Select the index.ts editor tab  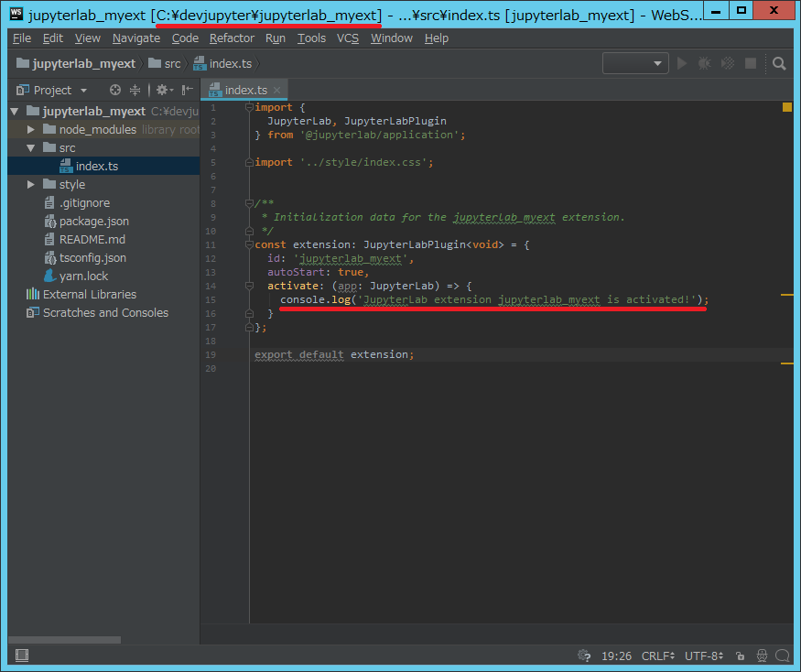[x=244, y=91]
